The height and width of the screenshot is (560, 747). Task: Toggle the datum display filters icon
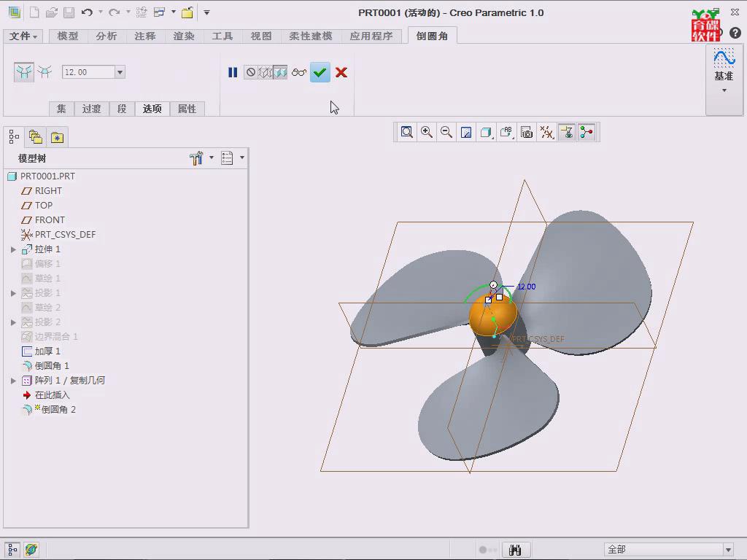547,133
